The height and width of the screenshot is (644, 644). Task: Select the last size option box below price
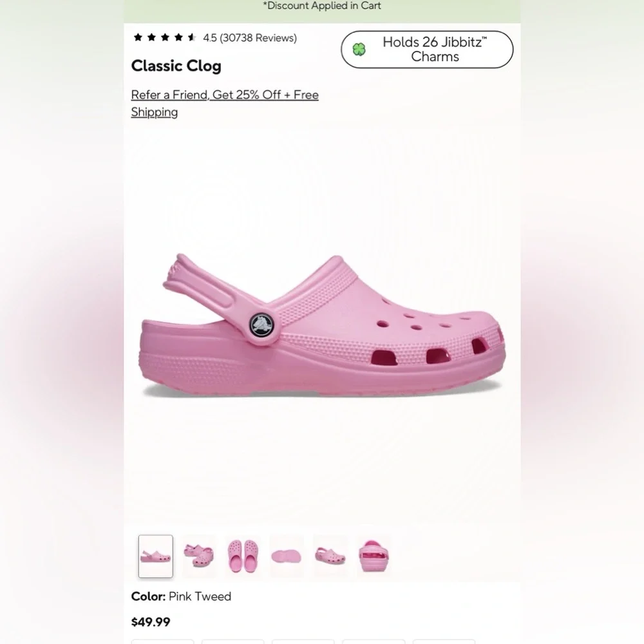tap(444, 641)
